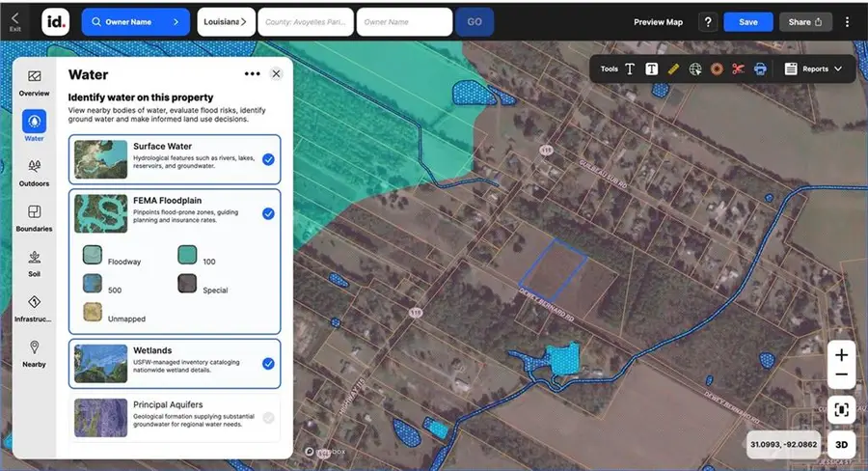
Task: Select the plain text tool
Action: click(x=630, y=69)
